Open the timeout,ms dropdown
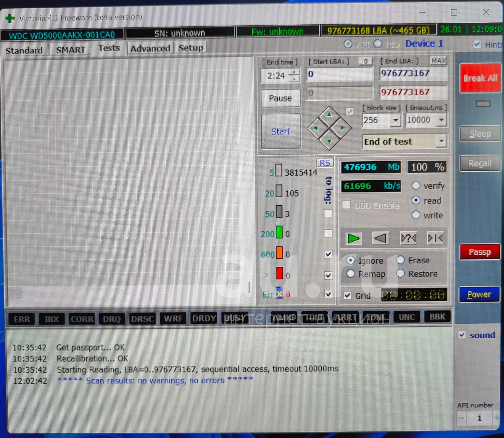 point(441,120)
